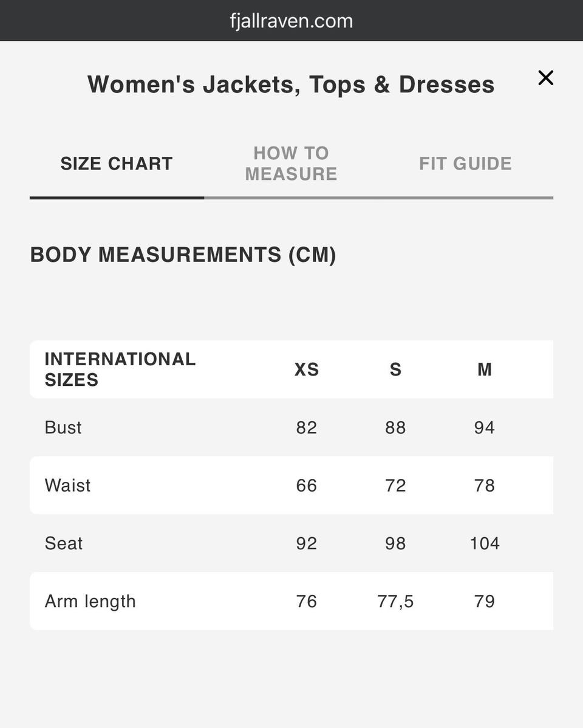Click the M size column header
Screen dimensions: 583x728
coord(485,369)
